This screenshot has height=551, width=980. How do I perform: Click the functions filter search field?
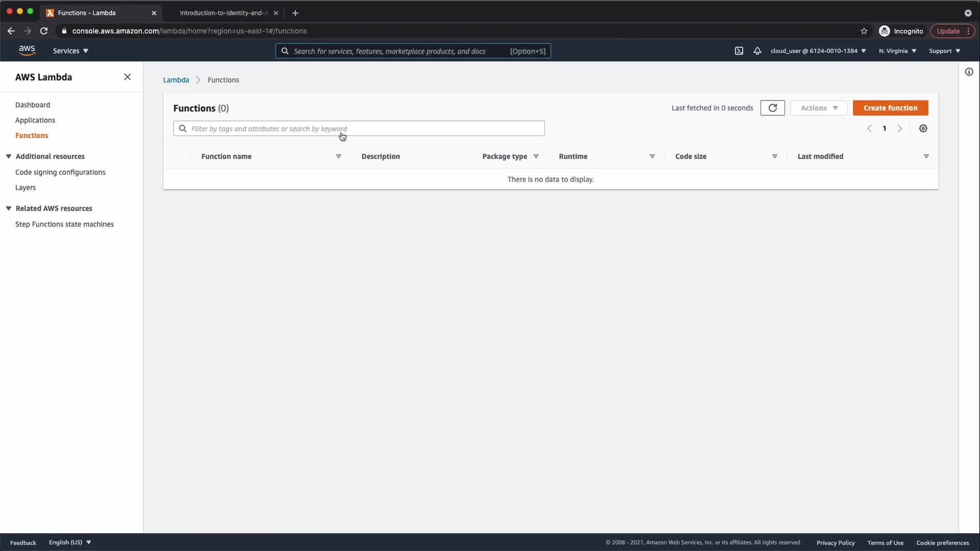(359, 129)
